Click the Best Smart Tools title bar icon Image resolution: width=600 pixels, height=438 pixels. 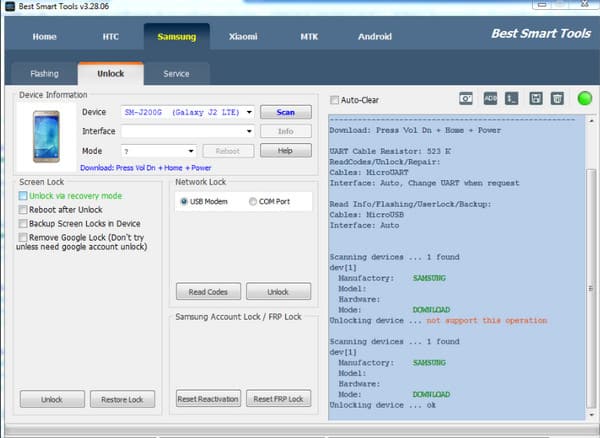tap(9, 8)
